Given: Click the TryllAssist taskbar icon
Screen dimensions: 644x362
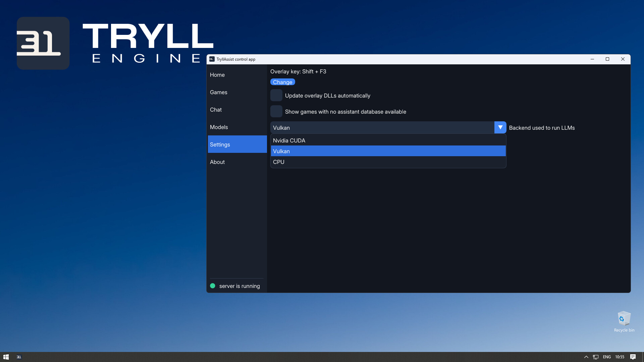Looking at the screenshot, I should (19, 357).
